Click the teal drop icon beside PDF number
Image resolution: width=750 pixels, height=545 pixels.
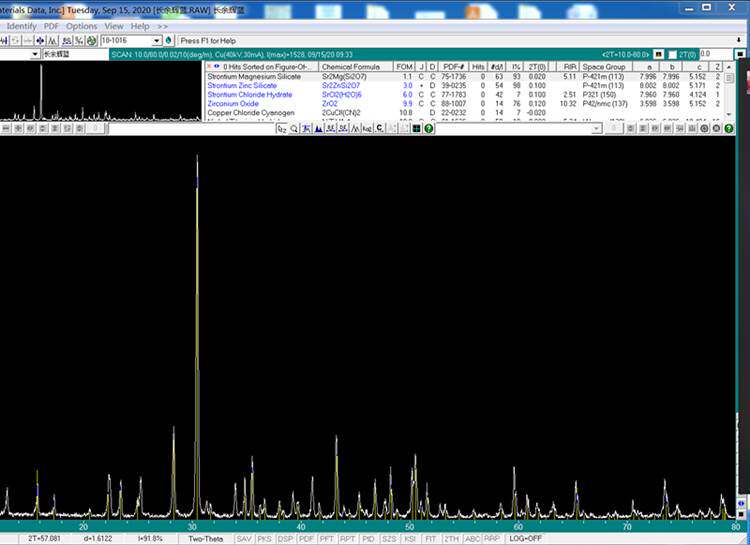[168, 40]
